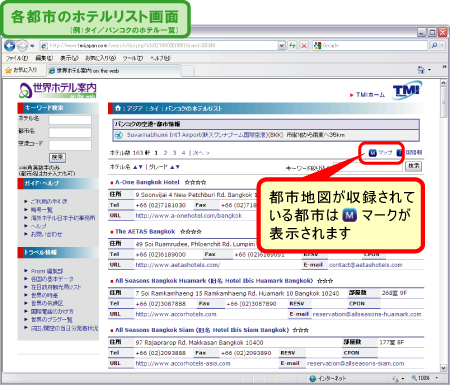Viewport: 450px width, 385px height.
Task: Click the house icon in breadcrumb header
Action: [118, 108]
